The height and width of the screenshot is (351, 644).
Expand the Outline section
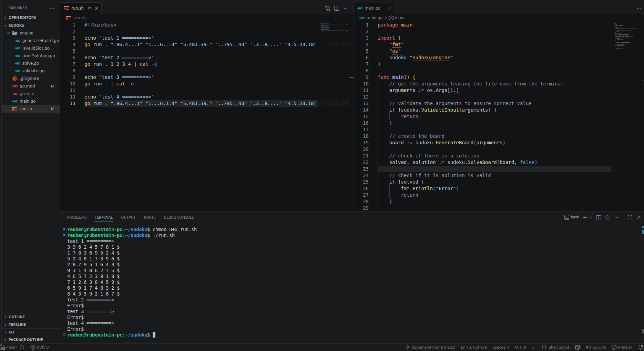pyautogui.click(x=30, y=317)
